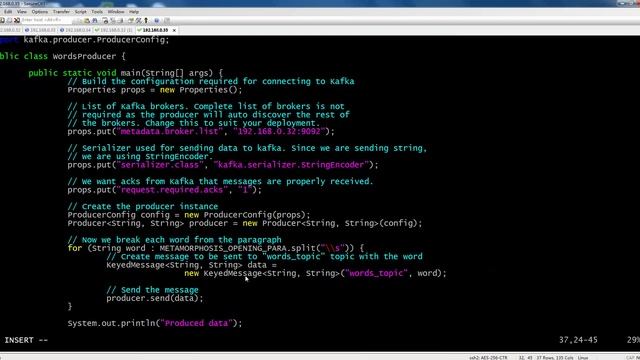Click 'kafka.serializer.StringEncoder' string in code
640x360 pixels.
(291, 165)
